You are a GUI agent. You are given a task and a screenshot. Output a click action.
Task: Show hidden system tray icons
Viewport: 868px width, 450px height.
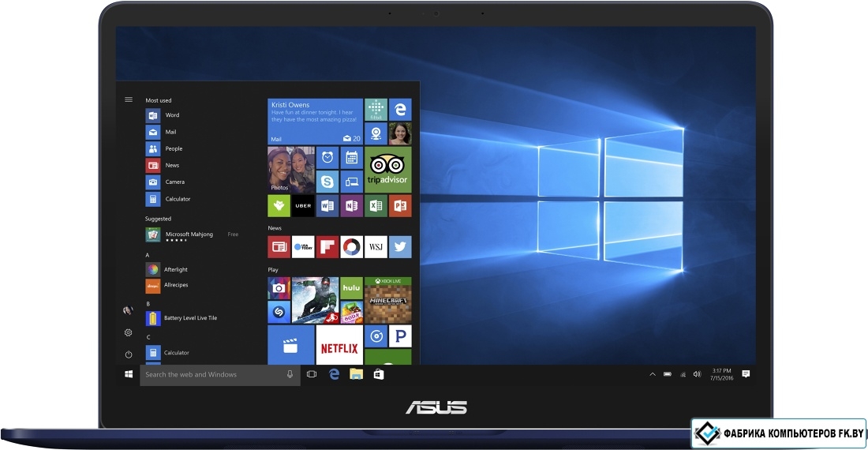point(652,374)
